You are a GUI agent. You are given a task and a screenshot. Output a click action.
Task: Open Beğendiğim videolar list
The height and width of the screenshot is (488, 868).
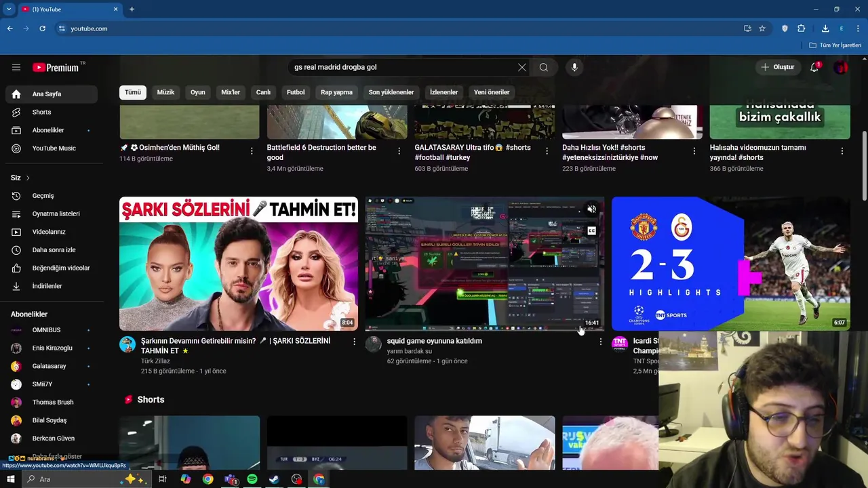(52, 268)
